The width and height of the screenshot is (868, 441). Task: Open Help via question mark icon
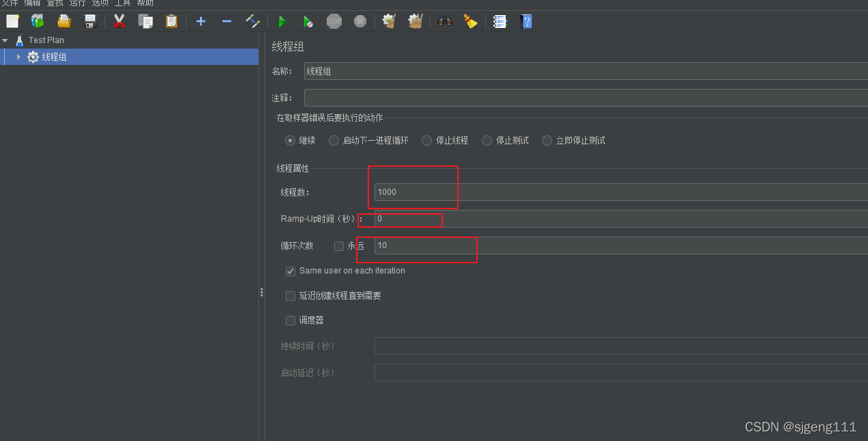point(526,21)
